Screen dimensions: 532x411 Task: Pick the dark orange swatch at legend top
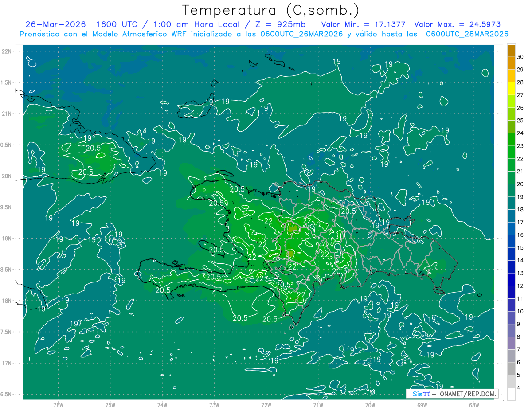pyautogui.click(x=511, y=51)
